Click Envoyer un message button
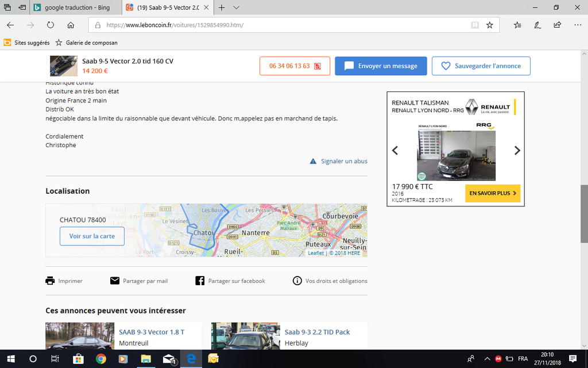The height and width of the screenshot is (368, 588). 381,66
